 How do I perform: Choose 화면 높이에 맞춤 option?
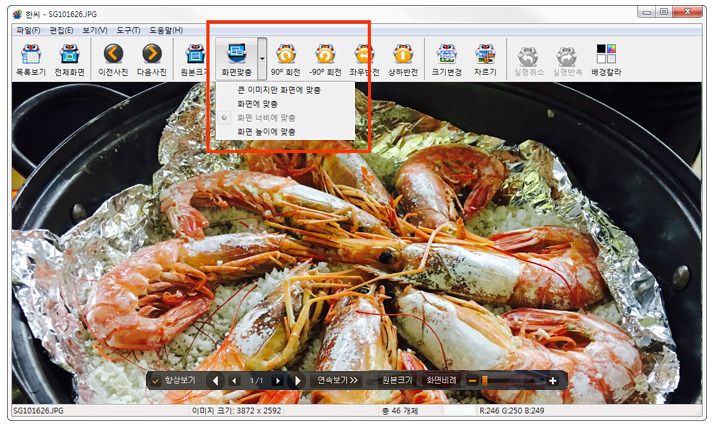pos(286,132)
